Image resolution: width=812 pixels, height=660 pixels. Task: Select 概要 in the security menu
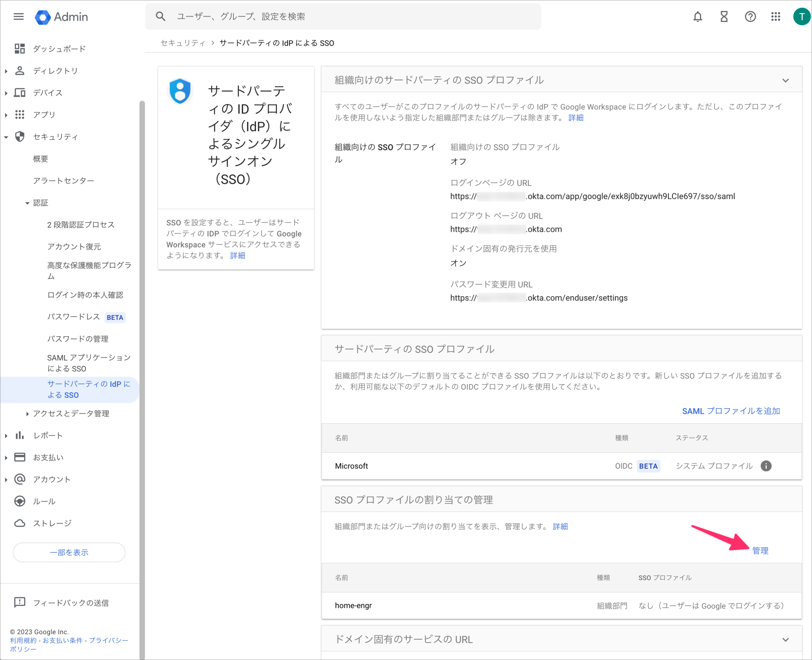pyautogui.click(x=41, y=158)
